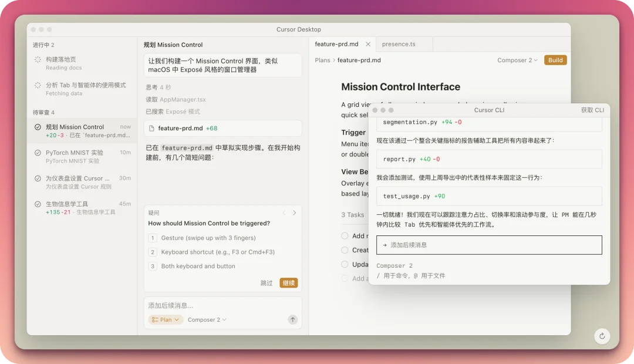Open test_usage.py +90 in CLI

coord(489,196)
